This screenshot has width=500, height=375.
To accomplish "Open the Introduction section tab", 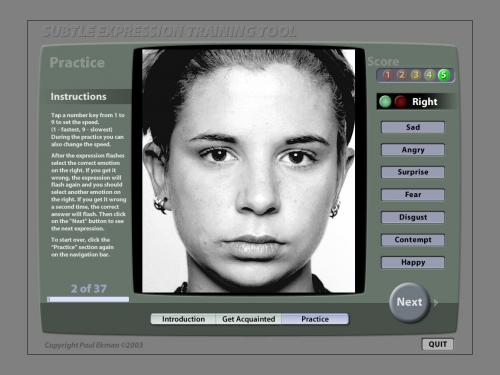I will (x=183, y=319).
